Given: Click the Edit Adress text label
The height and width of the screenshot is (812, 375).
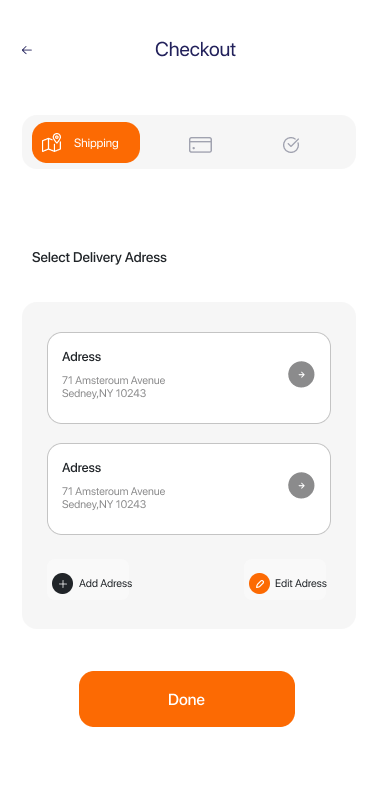Looking at the screenshot, I should (301, 584).
